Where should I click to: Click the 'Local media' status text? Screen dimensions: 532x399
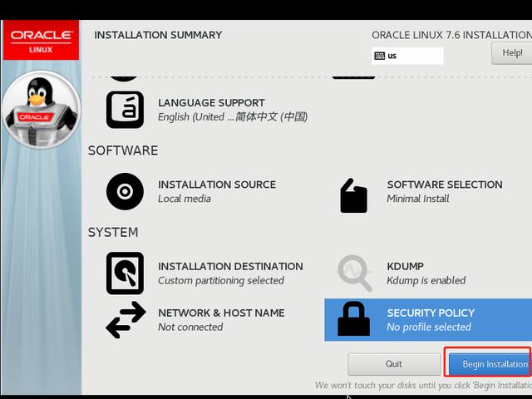185,199
